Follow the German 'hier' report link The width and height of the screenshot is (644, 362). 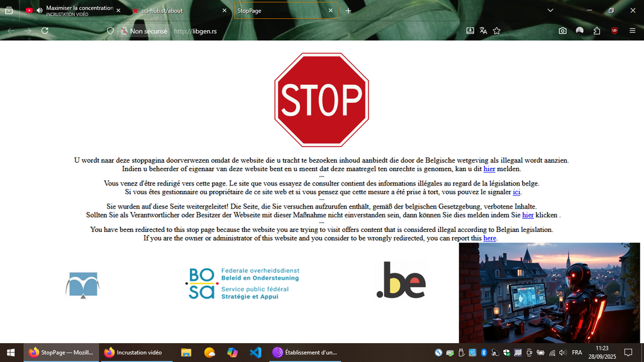tap(528, 215)
